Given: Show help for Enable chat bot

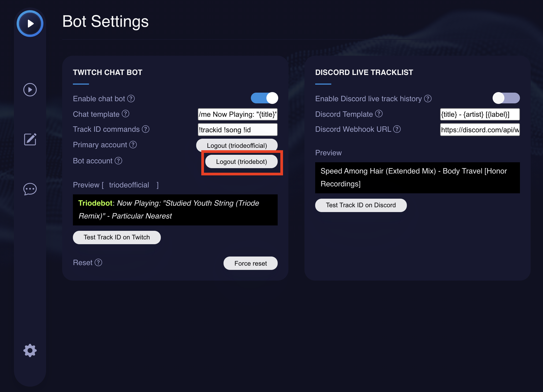Looking at the screenshot, I should pyautogui.click(x=131, y=99).
